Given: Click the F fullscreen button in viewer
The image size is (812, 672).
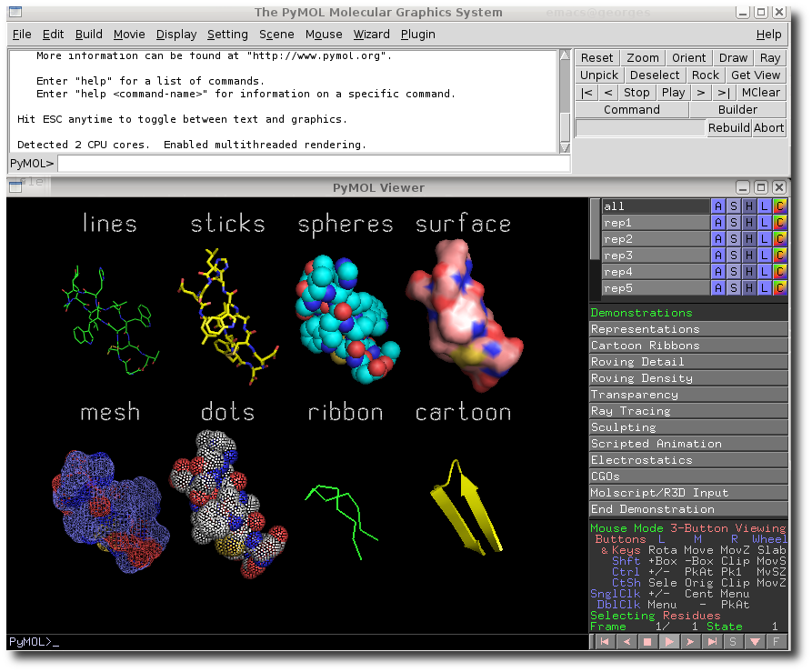Looking at the screenshot, I should [776, 642].
